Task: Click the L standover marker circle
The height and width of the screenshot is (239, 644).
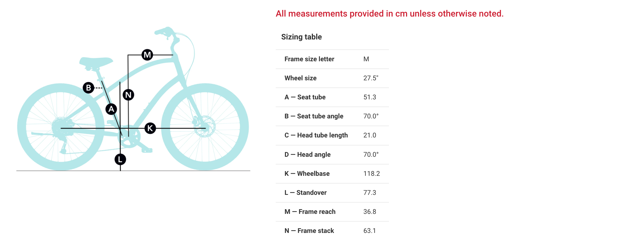Action: click(x=120, y=159)
